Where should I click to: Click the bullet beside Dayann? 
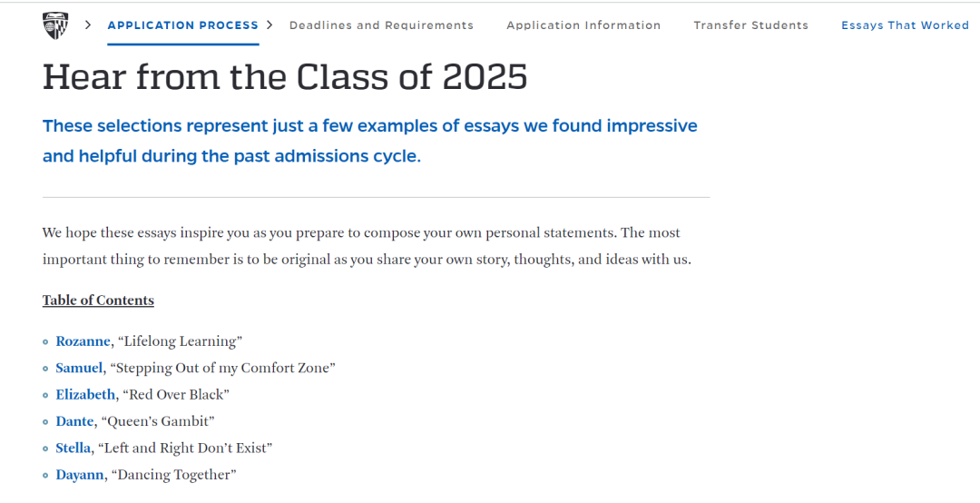click(x=45, y=476)
